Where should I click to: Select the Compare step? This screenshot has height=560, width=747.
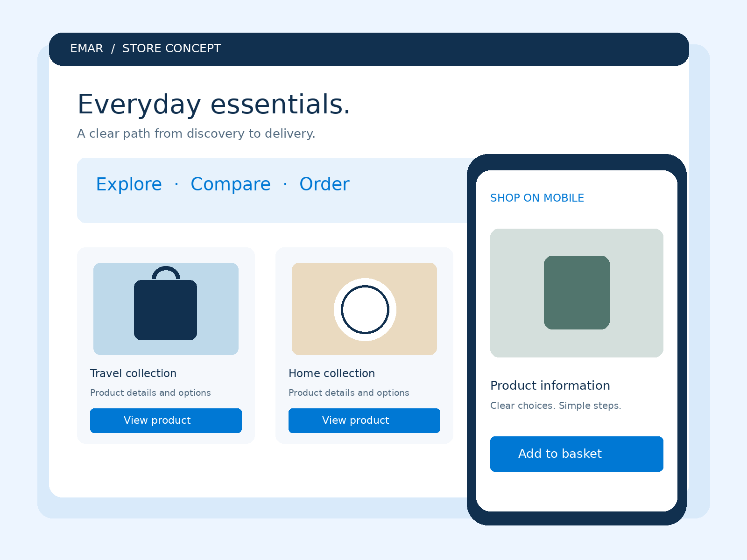231,184
